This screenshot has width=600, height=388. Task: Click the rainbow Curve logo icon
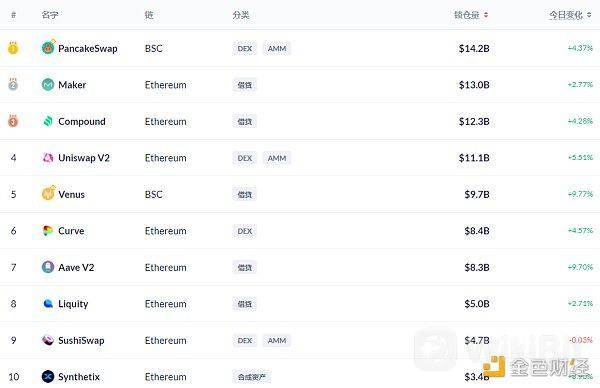(x=48, y=230)
